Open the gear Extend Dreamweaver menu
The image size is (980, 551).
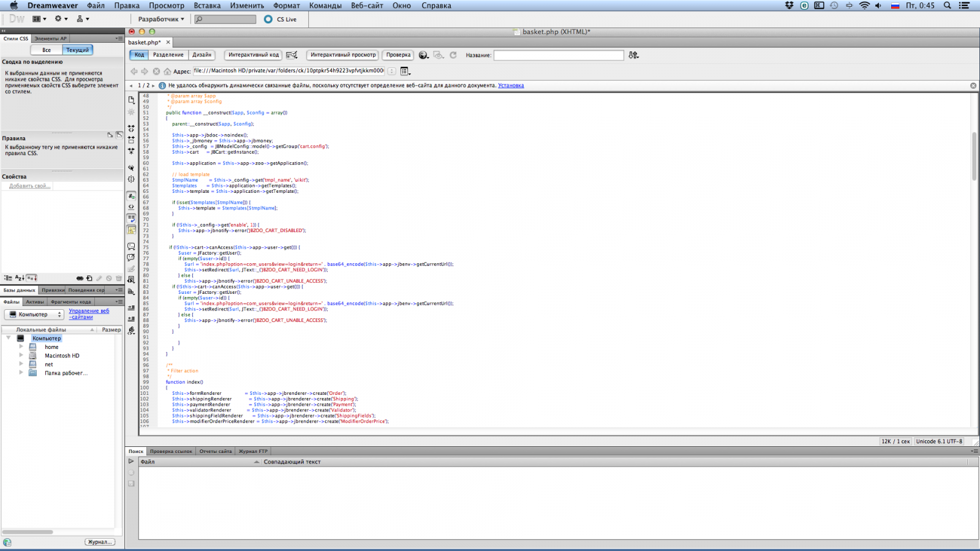61,19
